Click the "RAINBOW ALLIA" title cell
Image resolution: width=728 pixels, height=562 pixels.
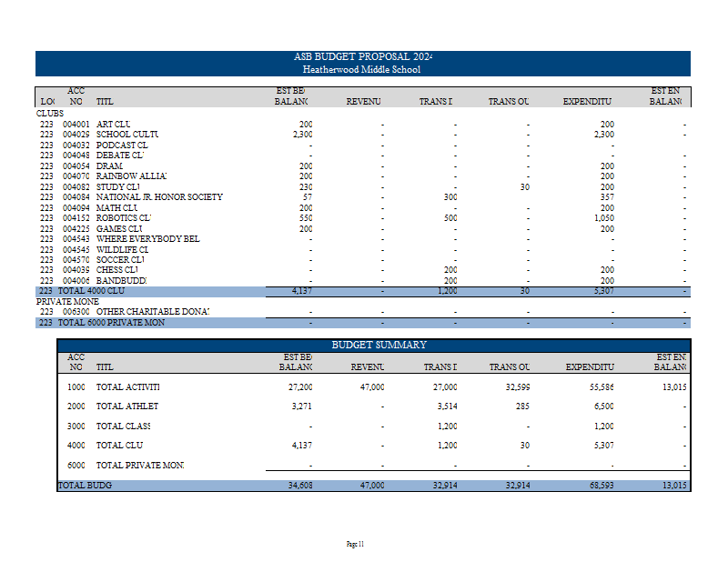[131, 176]
